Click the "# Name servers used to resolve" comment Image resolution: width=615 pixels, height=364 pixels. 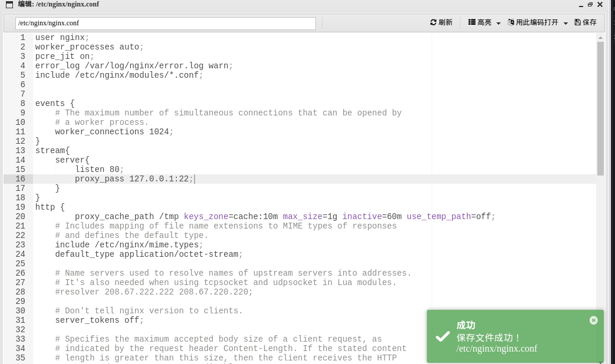(x=233, y=273)
